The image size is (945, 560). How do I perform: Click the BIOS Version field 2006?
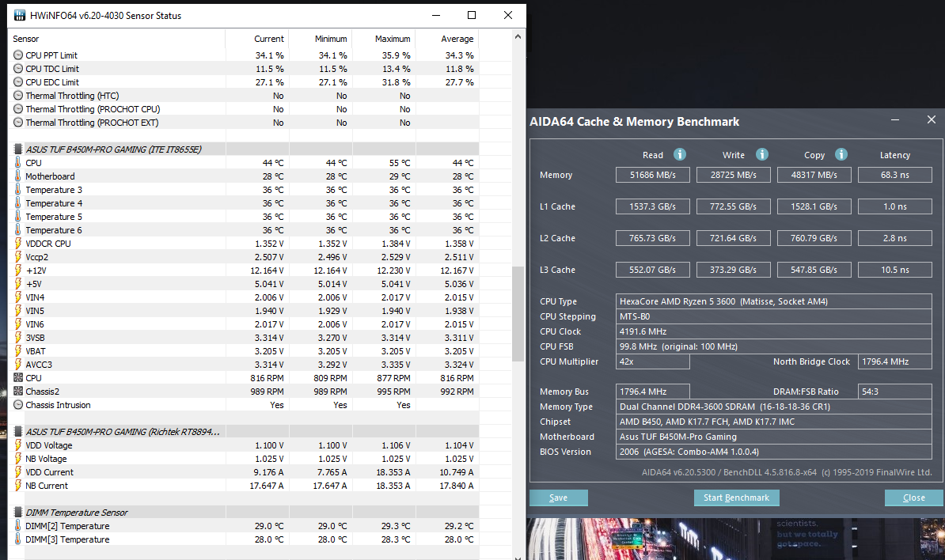(774, 452)
